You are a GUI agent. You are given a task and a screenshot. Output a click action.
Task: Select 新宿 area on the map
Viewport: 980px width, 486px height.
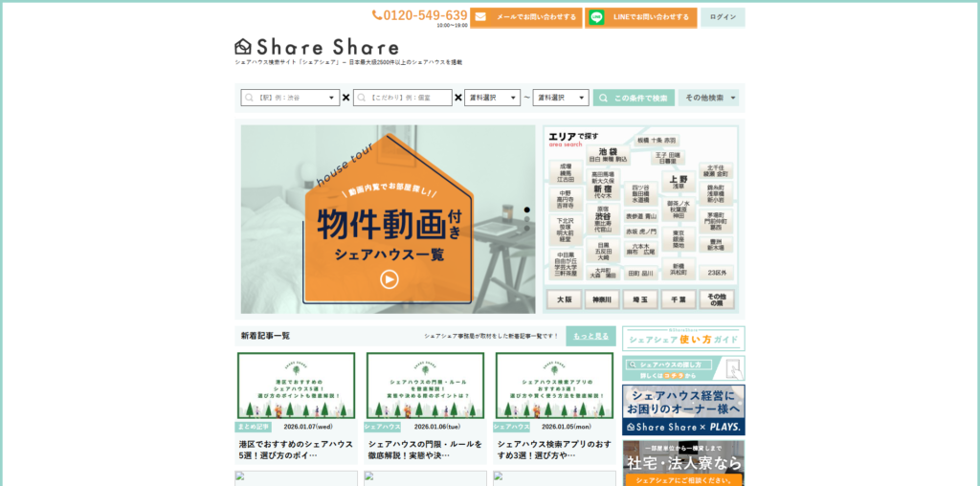click(603, 185)
